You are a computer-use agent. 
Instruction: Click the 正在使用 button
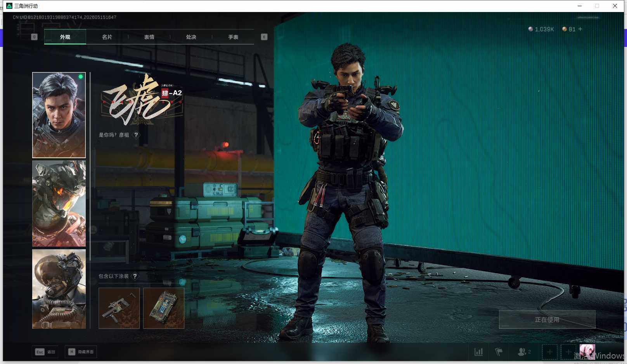click(x=547, y=319)
